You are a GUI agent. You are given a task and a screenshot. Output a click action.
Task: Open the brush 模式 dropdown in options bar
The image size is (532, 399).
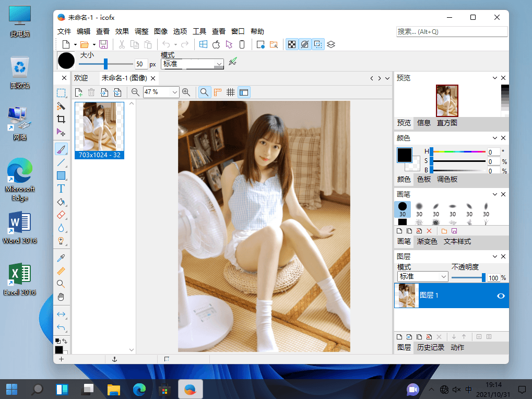point(192,64)
